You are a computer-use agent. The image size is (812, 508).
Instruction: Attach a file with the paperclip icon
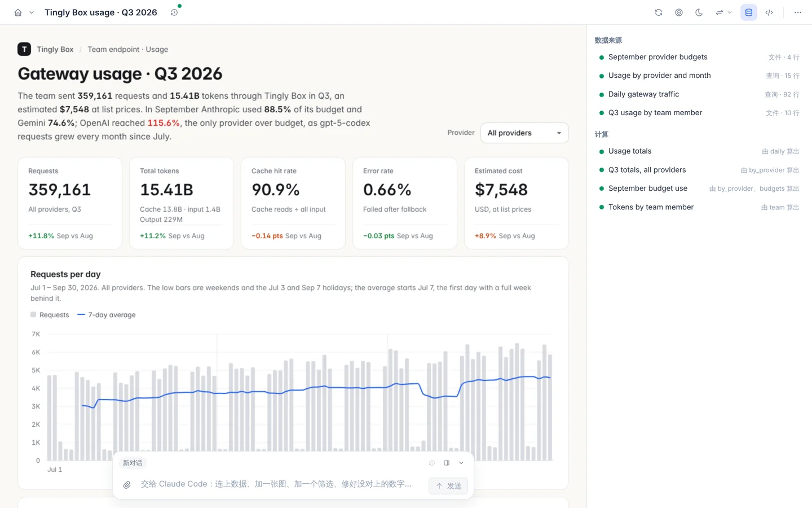127,485
